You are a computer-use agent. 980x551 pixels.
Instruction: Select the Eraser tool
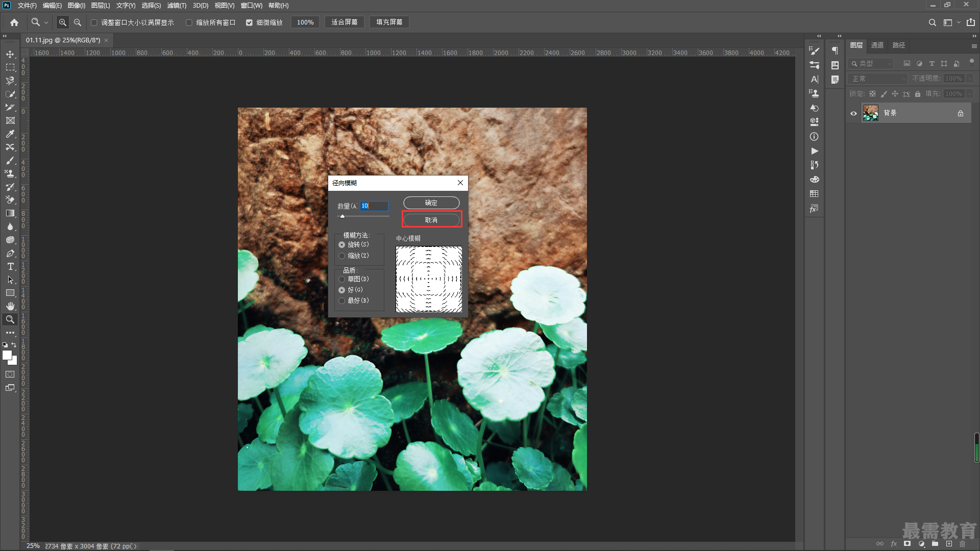(x=10, y=200)
